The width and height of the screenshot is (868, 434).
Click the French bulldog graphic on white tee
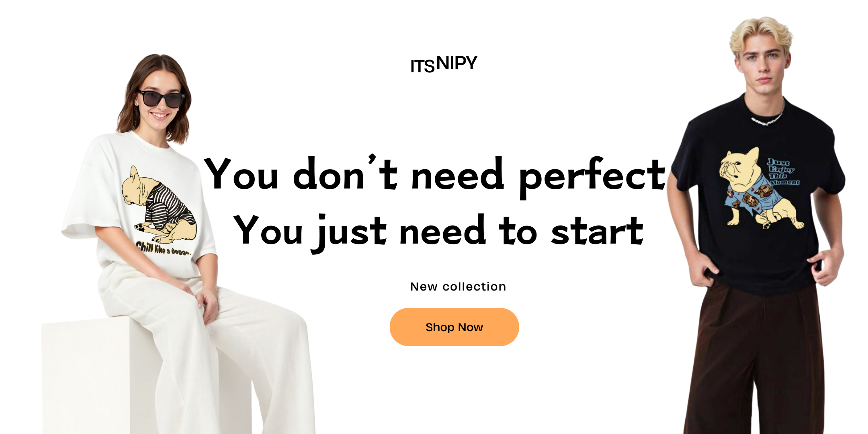tap(159, 205)
